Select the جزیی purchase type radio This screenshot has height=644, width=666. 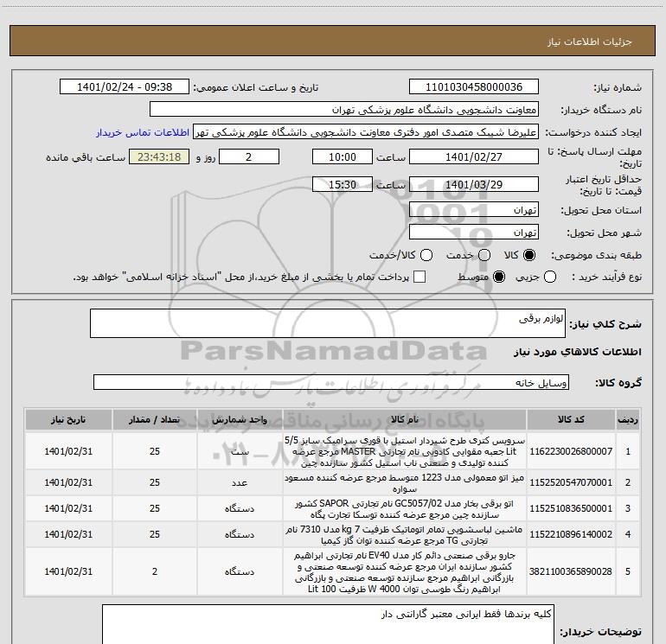pos(549,277)
